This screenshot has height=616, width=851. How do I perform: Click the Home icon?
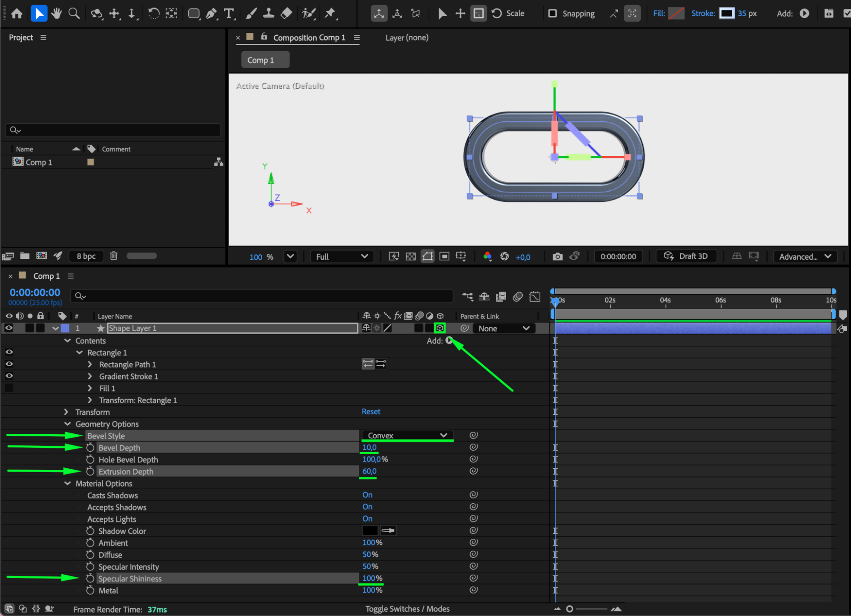pyautogui.click(x=17, y=14)
